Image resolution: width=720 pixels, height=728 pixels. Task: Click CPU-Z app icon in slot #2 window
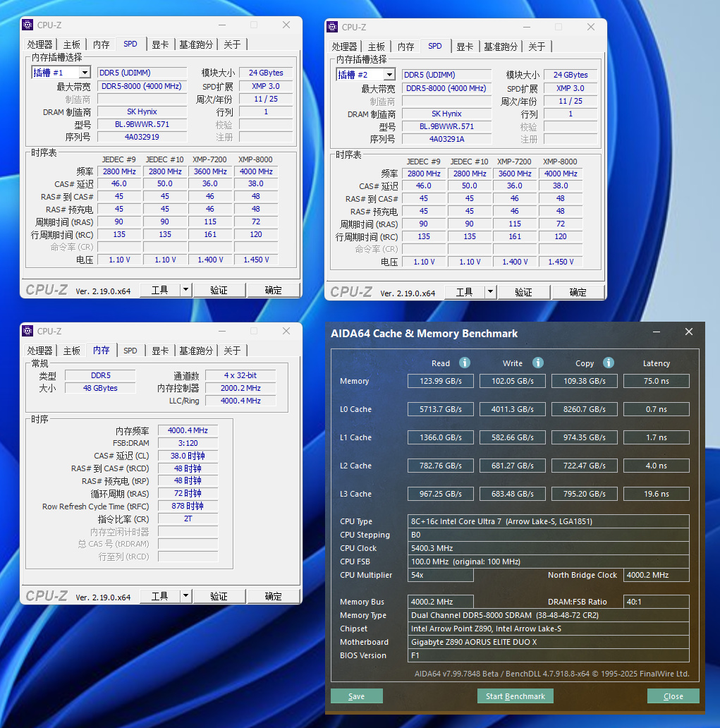coord(332,27)
